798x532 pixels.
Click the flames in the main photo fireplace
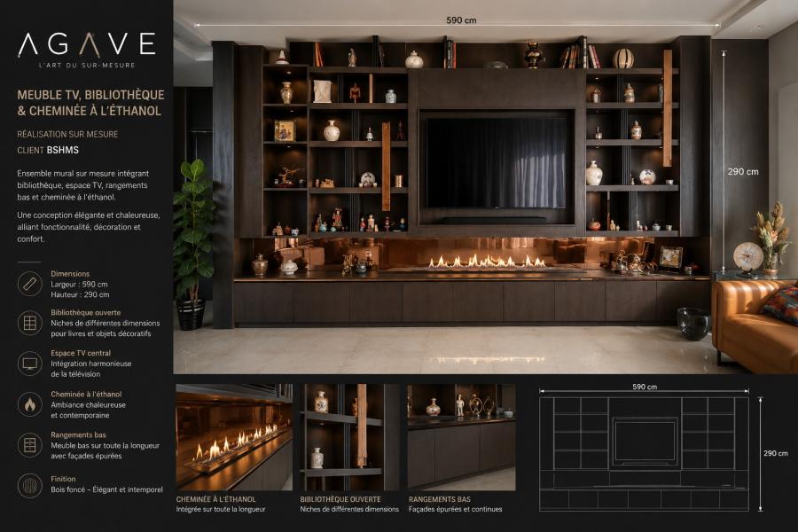[486, 262]
